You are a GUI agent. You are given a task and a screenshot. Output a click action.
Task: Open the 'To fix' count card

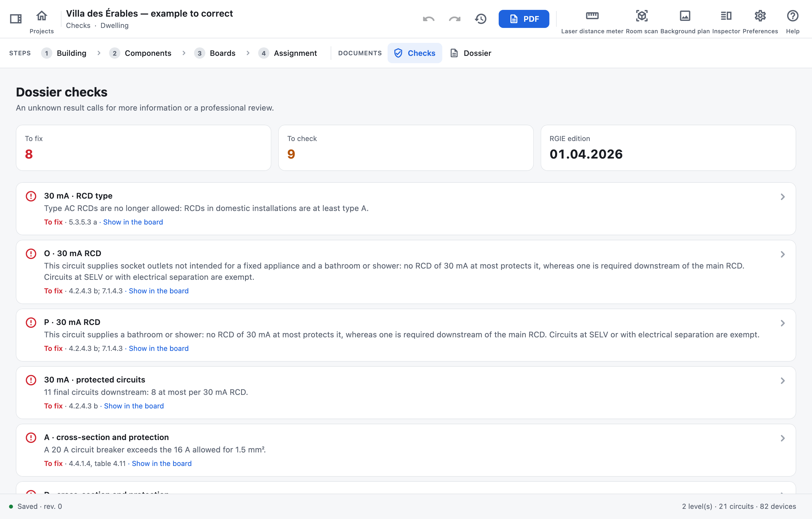[144, 148]
